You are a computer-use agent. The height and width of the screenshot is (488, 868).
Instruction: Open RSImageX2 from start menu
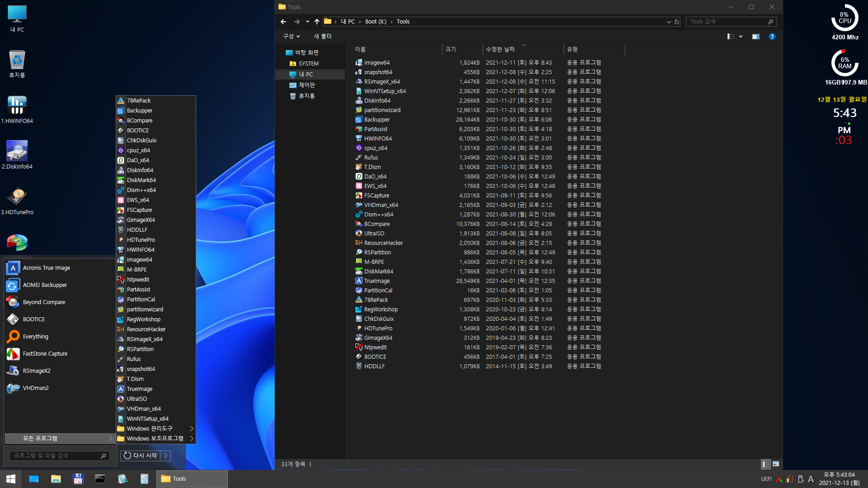[60, 371]
